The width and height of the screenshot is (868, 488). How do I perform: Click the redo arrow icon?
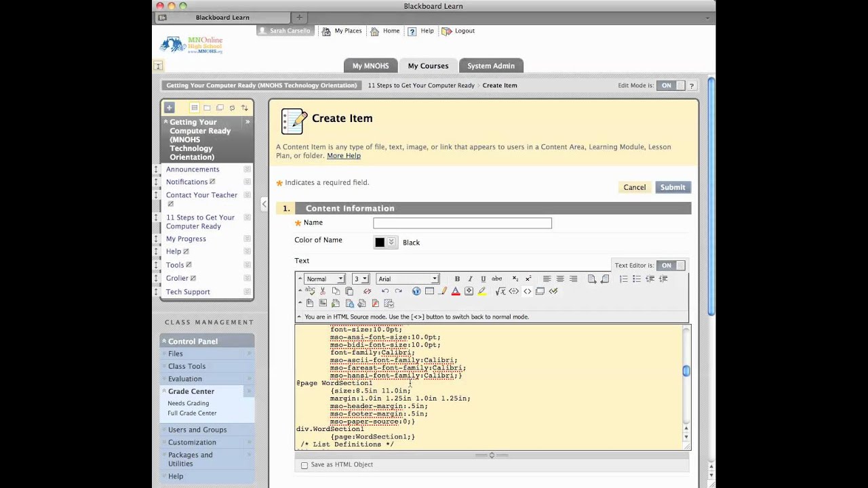coord(398,291)
